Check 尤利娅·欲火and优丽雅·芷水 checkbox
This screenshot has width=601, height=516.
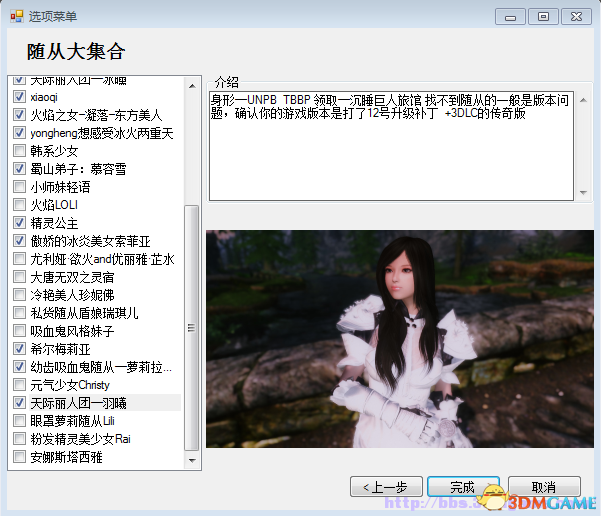pyautogui.click(x=19, y=259)
